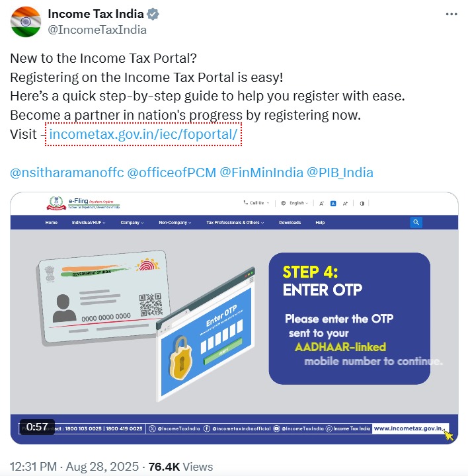Expand the English language dropdown
Viewport: 468px width, 476px height.
click(294, 203)
